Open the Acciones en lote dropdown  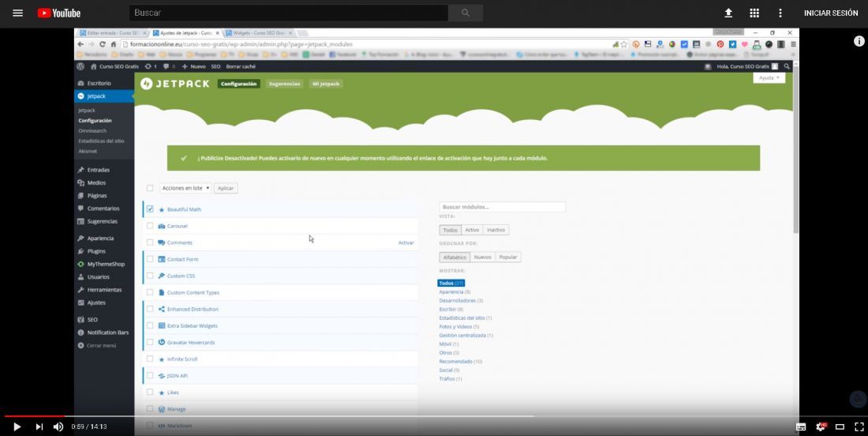pyautogui.click(x=185, y=188)
